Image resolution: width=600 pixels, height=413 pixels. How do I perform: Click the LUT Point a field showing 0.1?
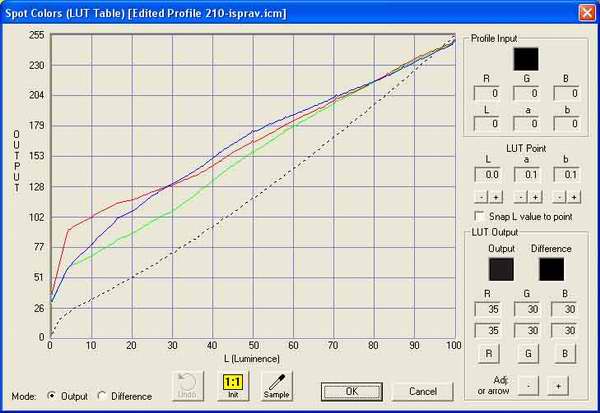click(x=527, y=175)
